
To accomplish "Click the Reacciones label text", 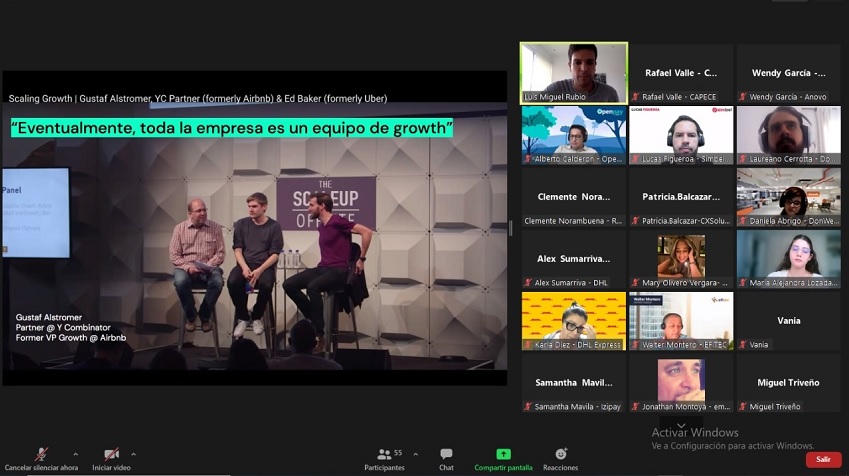I will [560, 468].
